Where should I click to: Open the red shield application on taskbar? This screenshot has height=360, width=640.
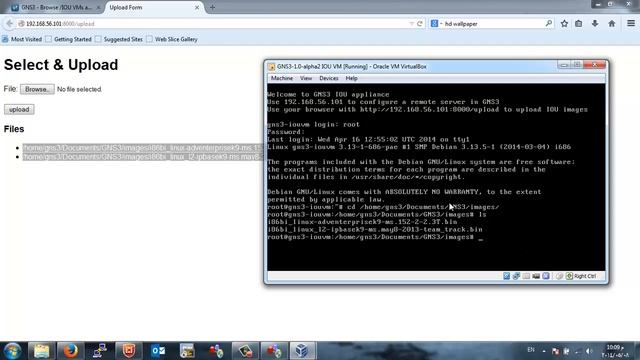(129, 351)
